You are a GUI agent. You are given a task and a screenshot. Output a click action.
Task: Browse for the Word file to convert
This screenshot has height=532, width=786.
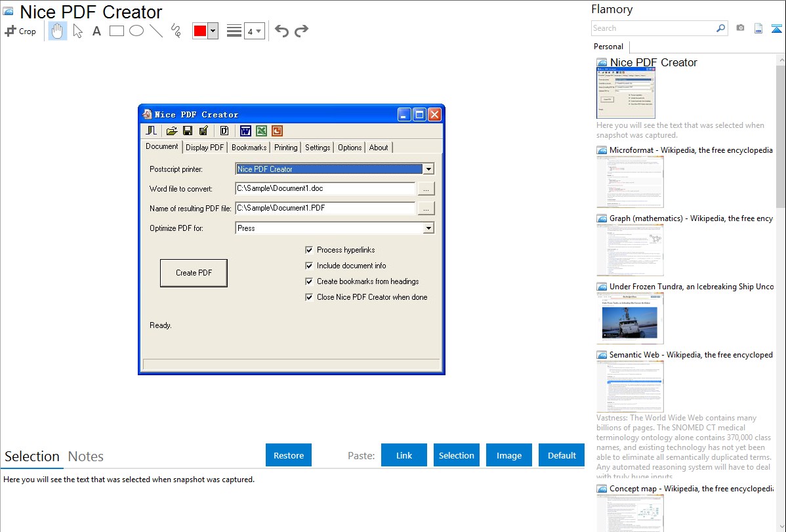(x=426, y=188)
